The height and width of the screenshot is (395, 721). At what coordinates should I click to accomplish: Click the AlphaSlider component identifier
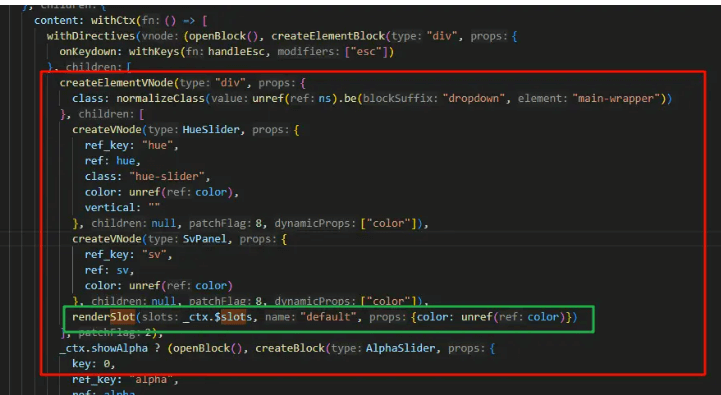point(400,348)
